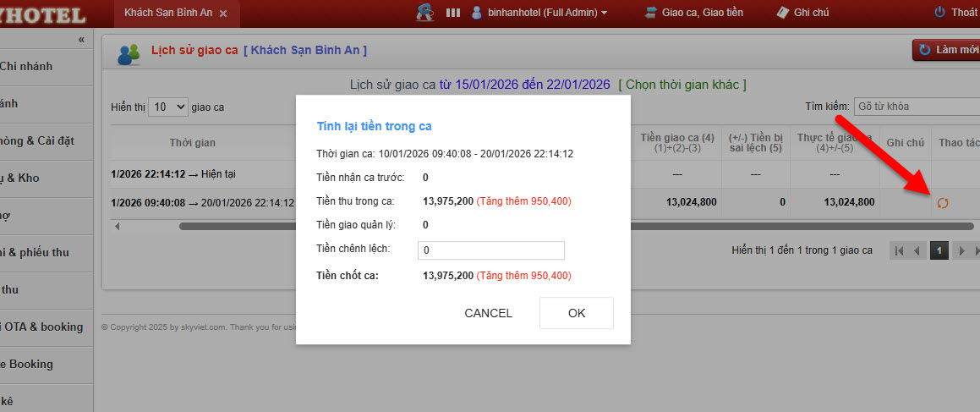
Task: Click the Thoát power icon
Action: coord(939,13)
